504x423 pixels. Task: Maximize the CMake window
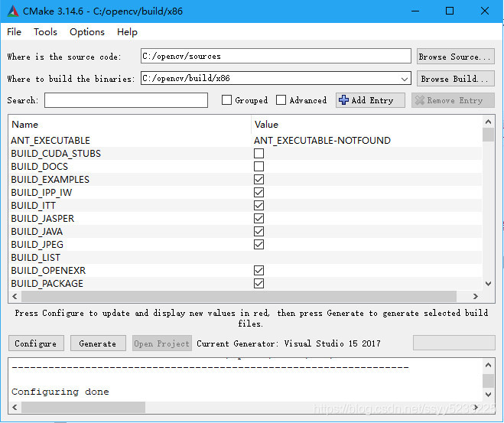[x=450, y=11]
